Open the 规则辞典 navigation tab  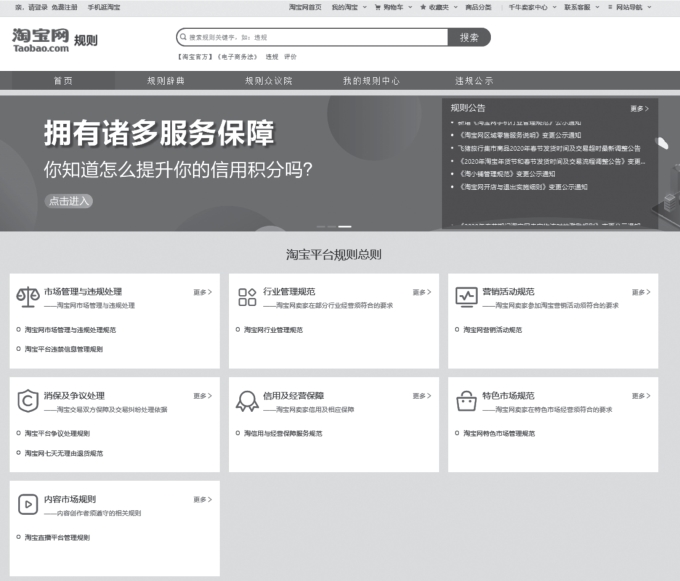tap(166, 80)
